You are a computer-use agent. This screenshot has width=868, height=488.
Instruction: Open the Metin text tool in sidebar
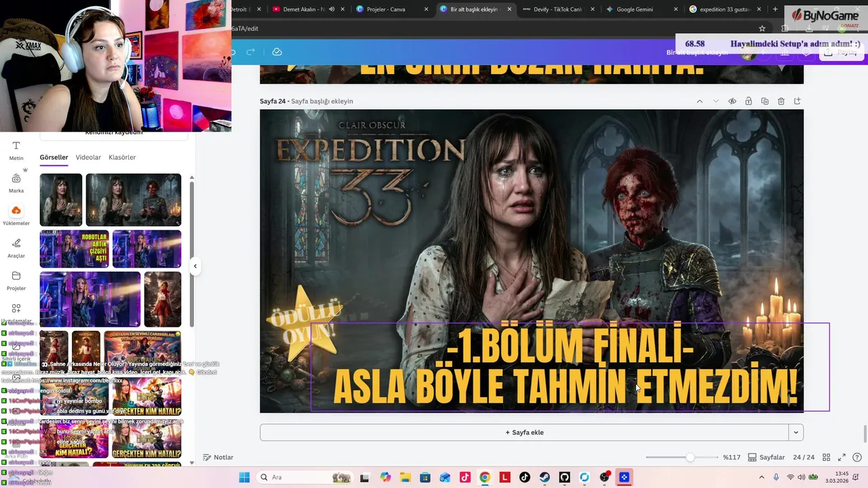pyautogui.click(x=16, y=150)
